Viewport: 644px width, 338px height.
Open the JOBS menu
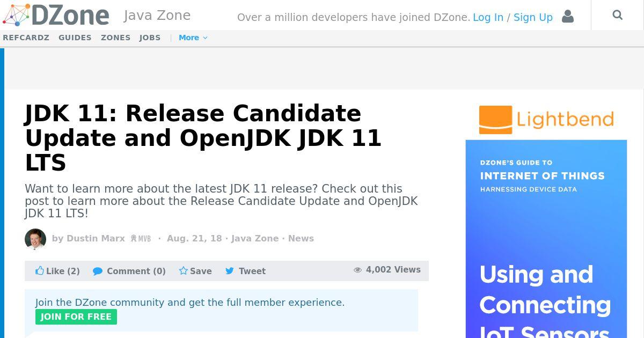pyautogui.click(x=150, y=38)
